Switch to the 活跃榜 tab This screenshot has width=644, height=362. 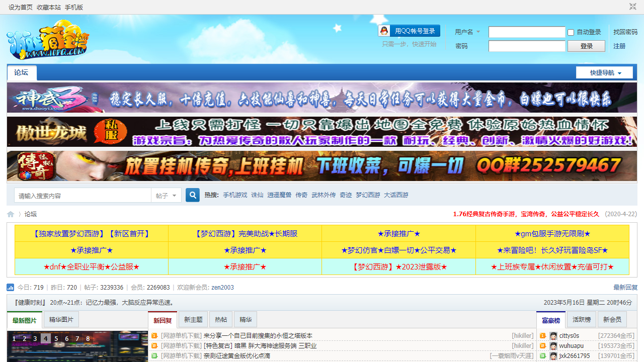pos(582,320)
